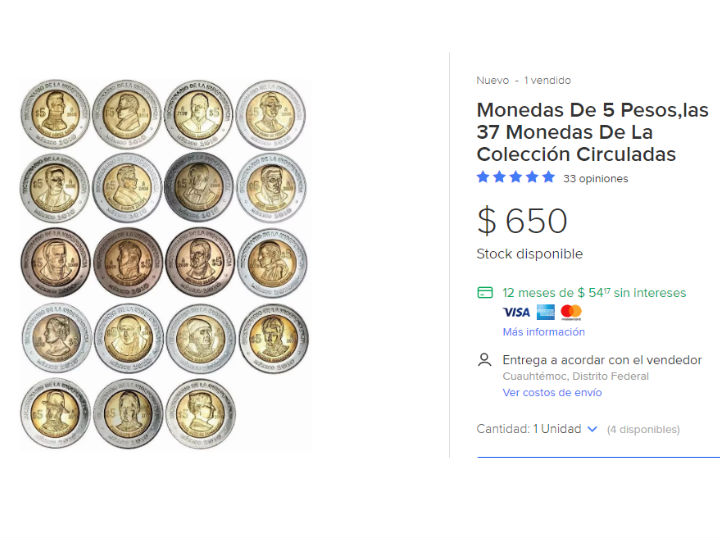Viewport: 720px width, 540px height.
Task: Click the five-star rating icons
Action: 515,178
